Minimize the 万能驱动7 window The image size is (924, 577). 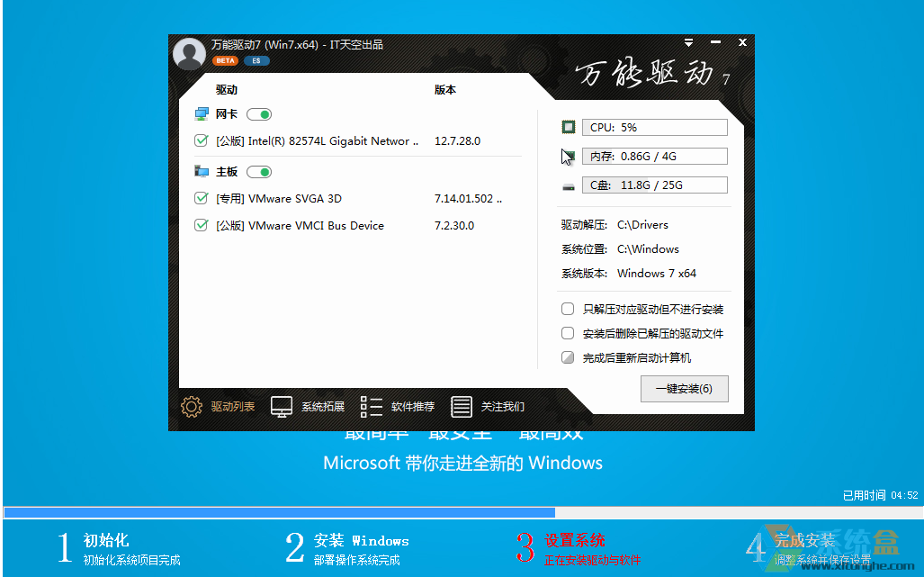(x=716, y=42)
